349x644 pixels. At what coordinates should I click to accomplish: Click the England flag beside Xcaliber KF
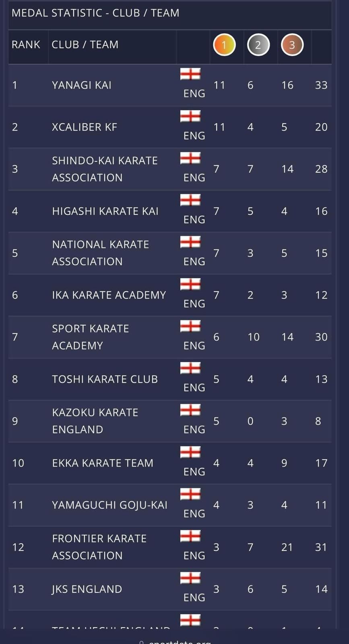pyautogui.click(x=190, y=116)
